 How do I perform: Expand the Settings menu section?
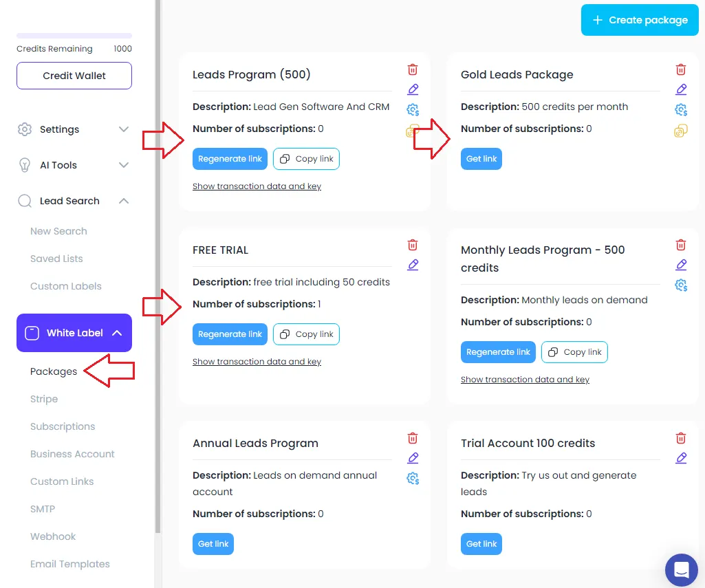coord(74,129)
